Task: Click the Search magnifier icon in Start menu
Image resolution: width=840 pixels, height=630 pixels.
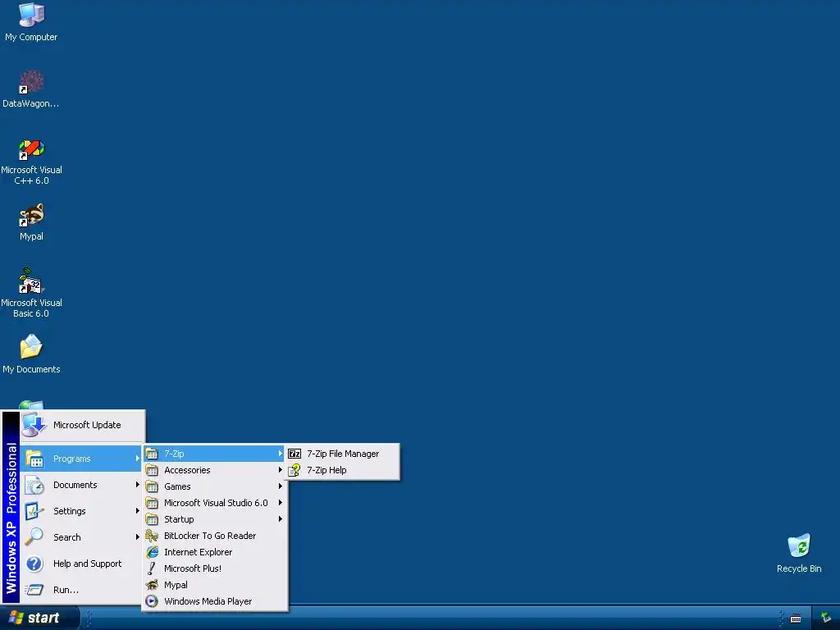Action: click(x=34, y=536)
